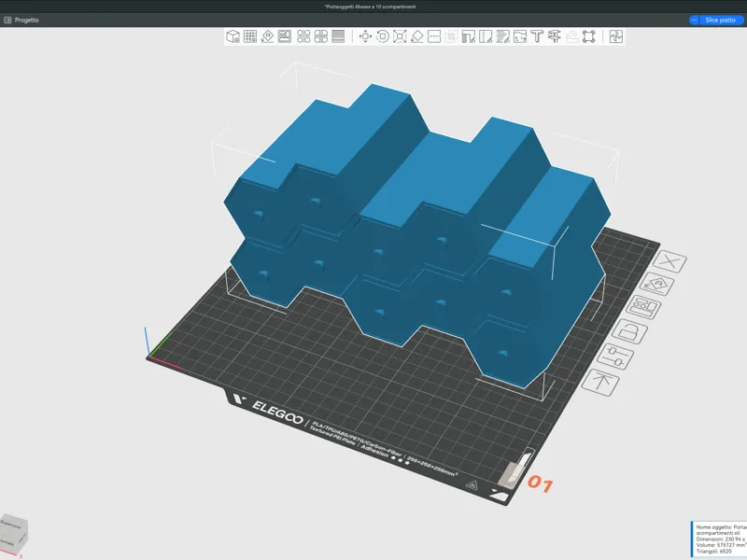The width and height of the screenshot is (747, 560).
Task: Lock the current plate
Action: coord(629,331)
